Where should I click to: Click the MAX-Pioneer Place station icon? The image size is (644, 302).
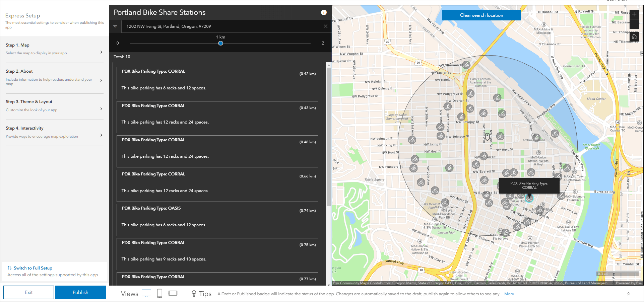(529, 238)
